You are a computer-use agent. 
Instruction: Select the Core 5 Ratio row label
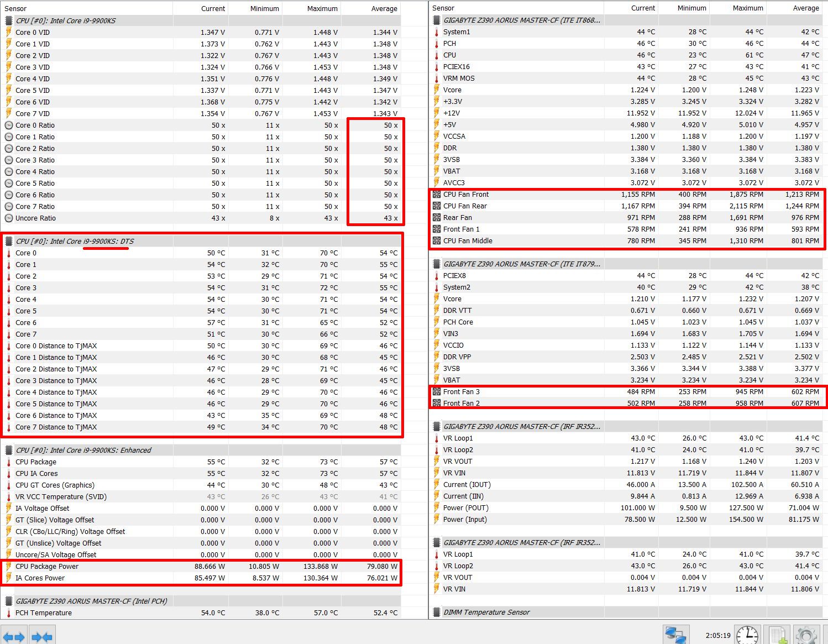click(x=35, y=184)
